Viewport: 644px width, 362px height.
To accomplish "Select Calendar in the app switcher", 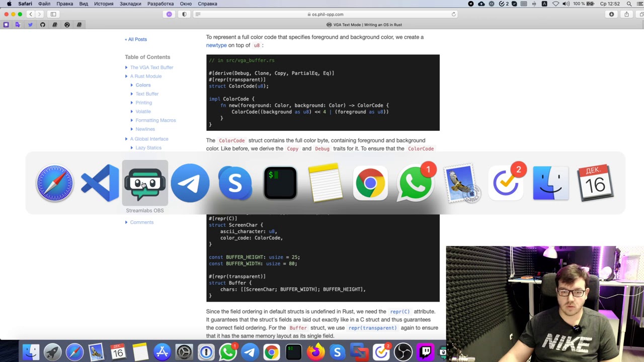I will [596, 183].
